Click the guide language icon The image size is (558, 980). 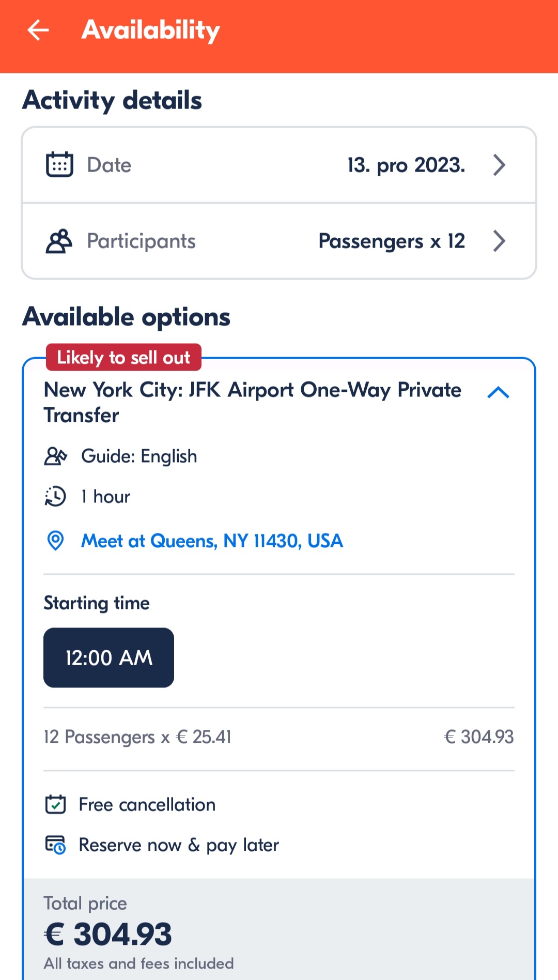click(56, 456)
